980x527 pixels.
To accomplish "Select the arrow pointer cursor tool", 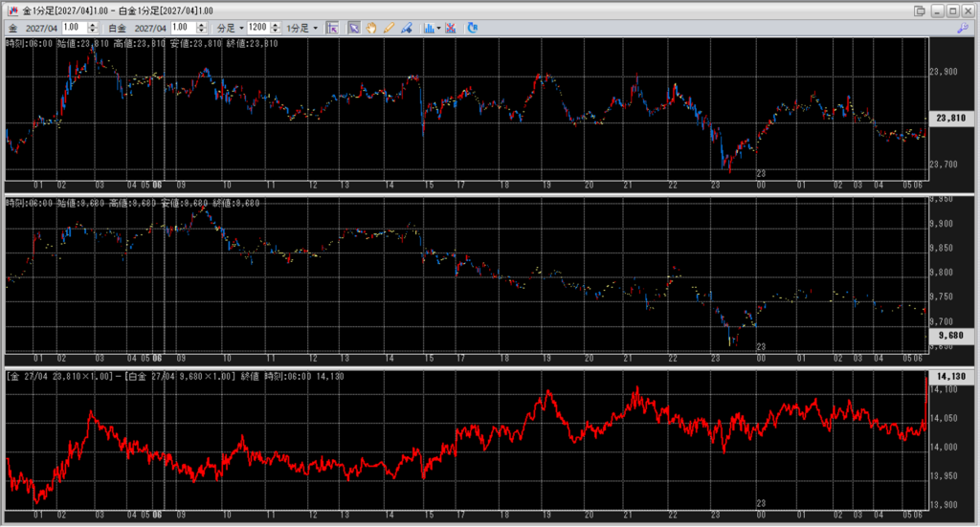I will (x=354, y=28).
